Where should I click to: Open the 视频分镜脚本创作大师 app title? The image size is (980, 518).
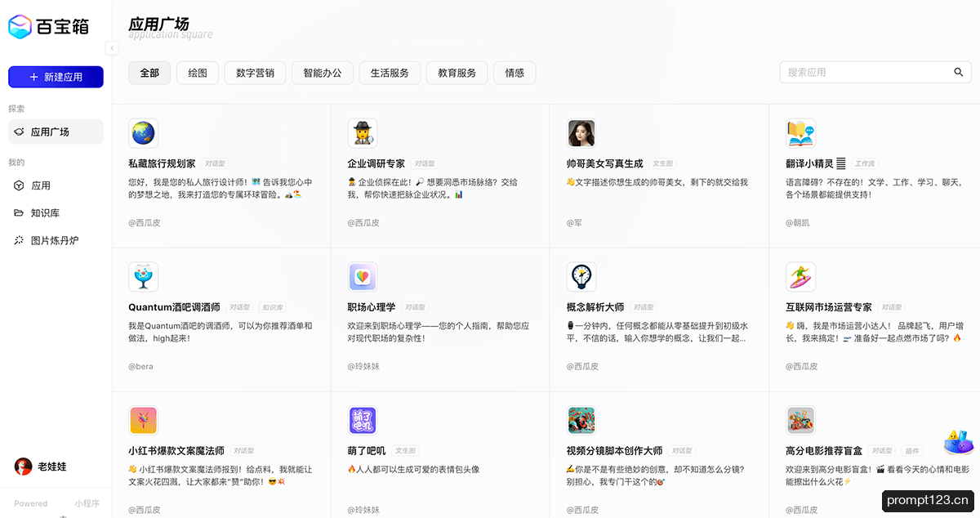(614, 451)
